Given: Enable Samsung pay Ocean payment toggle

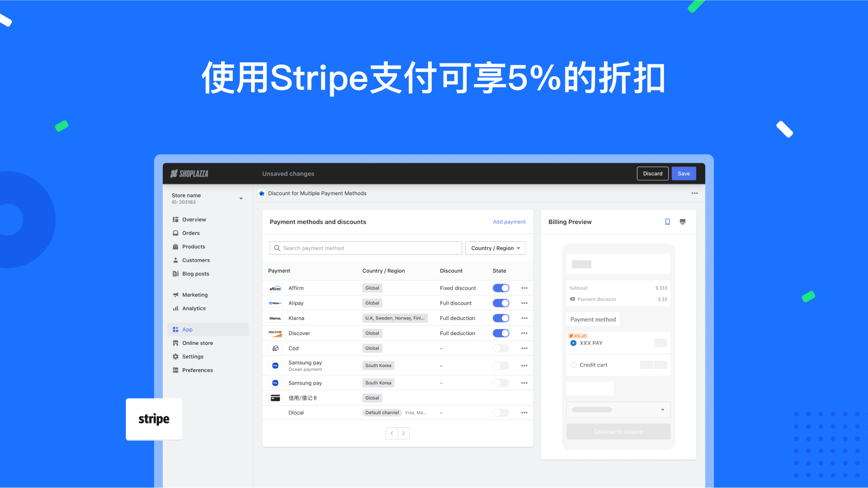Looking at the screenshot, I should [501, 365].
